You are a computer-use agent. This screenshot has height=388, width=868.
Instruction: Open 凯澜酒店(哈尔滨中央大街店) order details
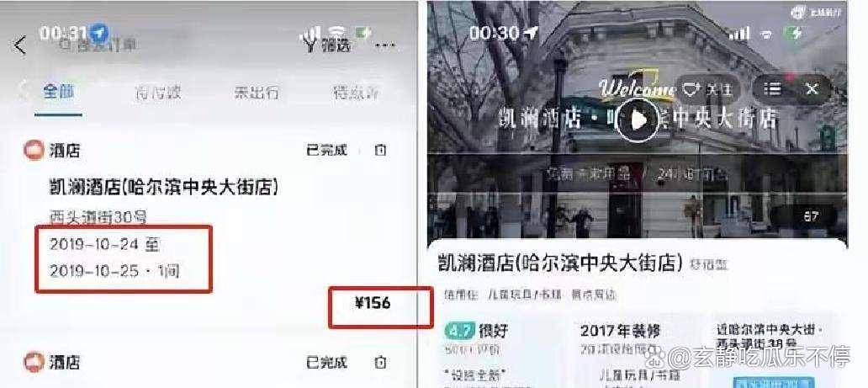(164, 188)
